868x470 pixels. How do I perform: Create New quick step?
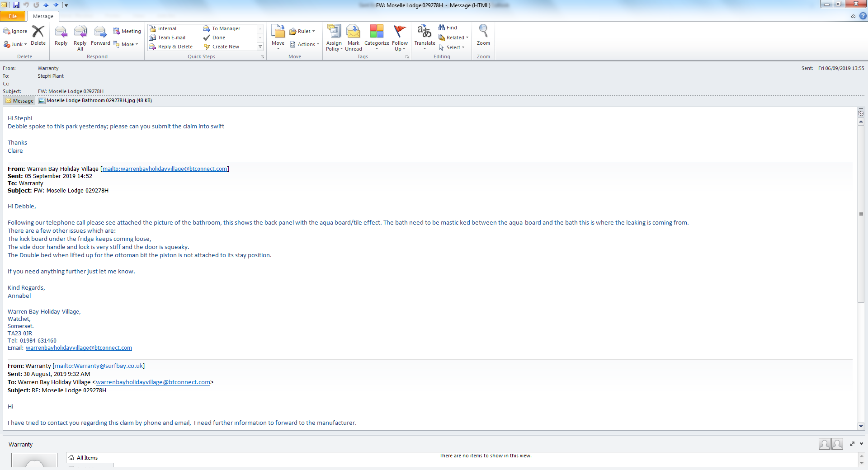click(x=222, y=47)
